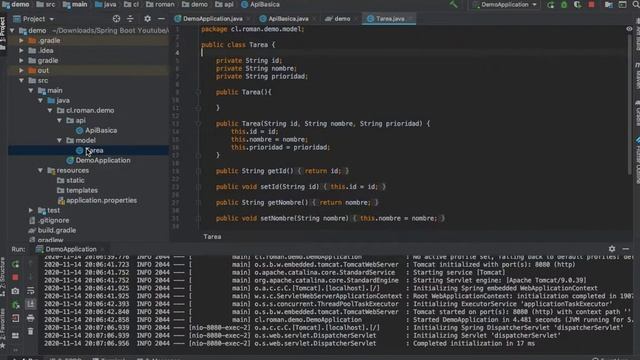Screen dimensions: 640x360
Task: Expand the gradle folder
Action: click(21, 60)
